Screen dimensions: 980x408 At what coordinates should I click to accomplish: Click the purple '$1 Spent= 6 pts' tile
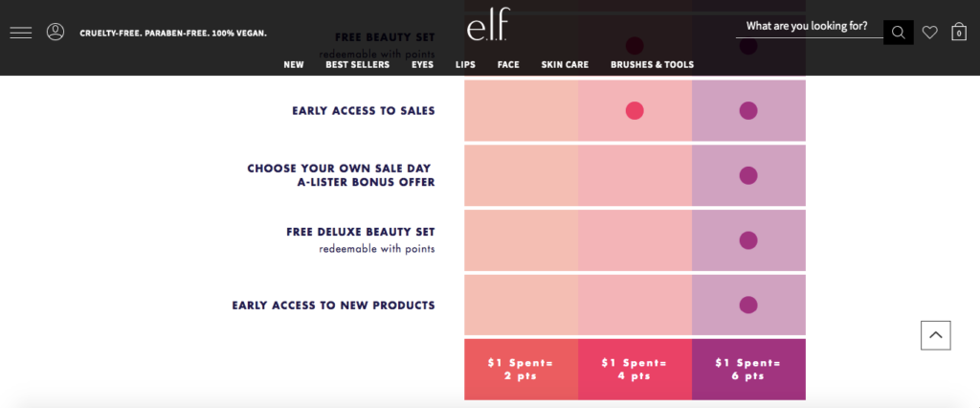(x=748, y=369)
